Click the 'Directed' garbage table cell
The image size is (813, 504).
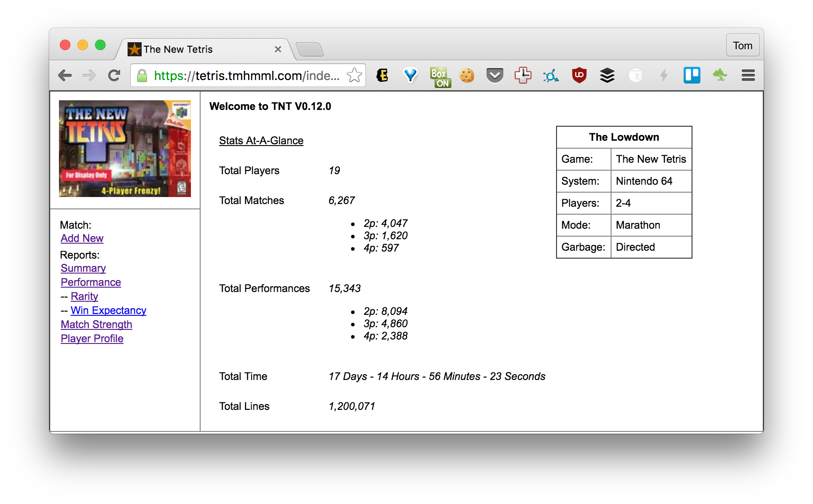(x=651, y=247)
